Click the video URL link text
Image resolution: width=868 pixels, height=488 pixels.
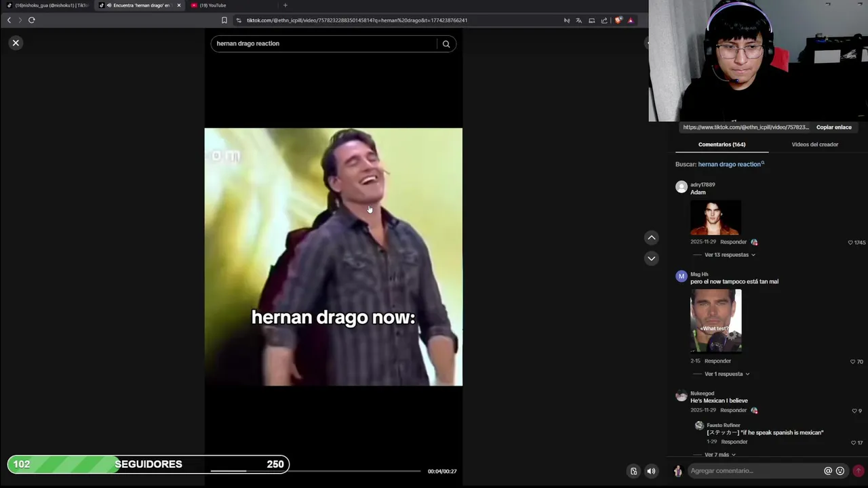coord(746,127)
